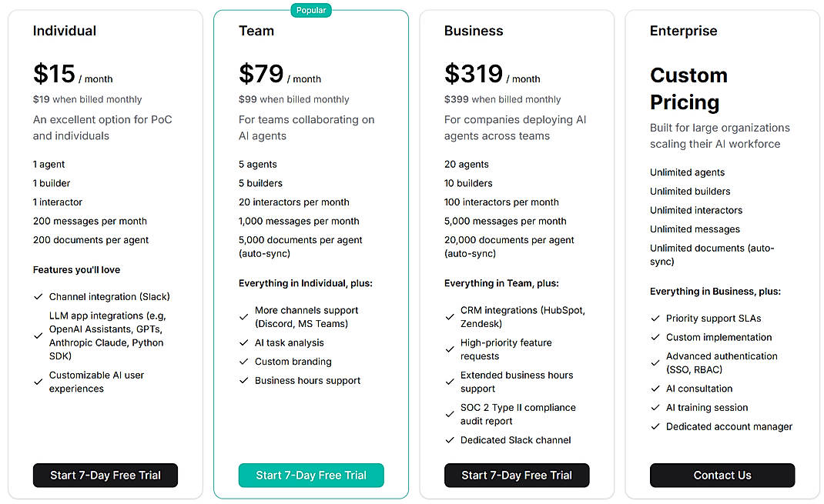Start the 7-Day Free Trial for Team
Image resolution: width=824 pixels, height=504 pixels.
click(x=311, y=476)
